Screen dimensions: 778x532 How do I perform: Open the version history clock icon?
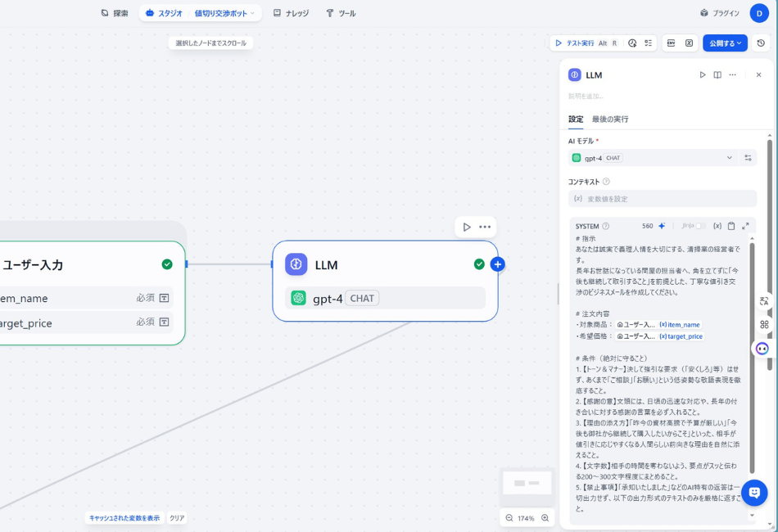click(761, 43)
